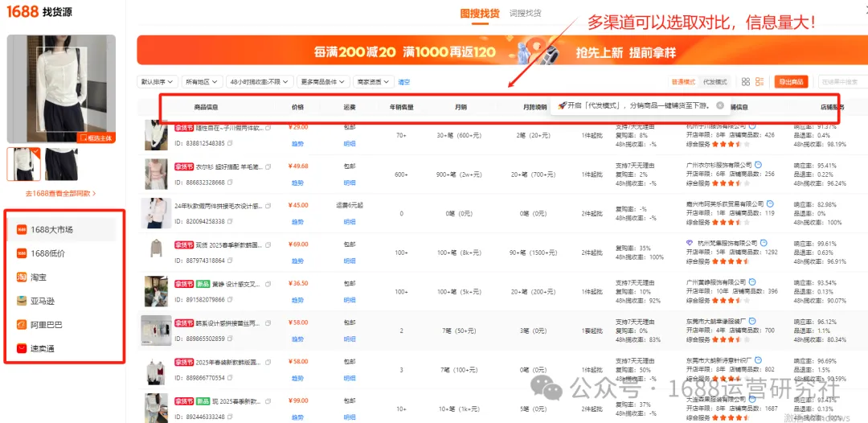This screenshot has height=423, width=868.
Task: Select the 1688低价 channel icon
Action: click(x=23, y=253)
